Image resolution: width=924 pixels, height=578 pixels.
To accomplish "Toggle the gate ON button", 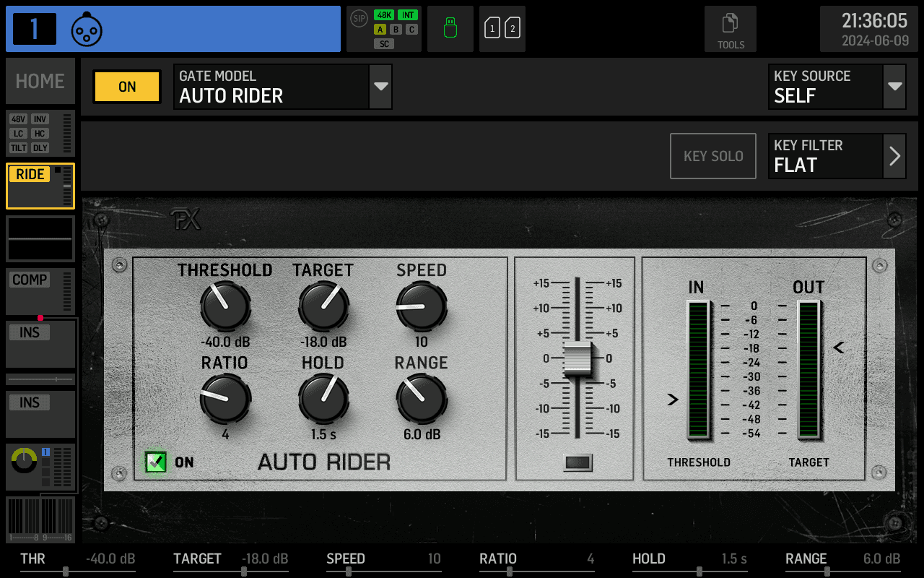I will pyautogui.click(x=127, y=87).
